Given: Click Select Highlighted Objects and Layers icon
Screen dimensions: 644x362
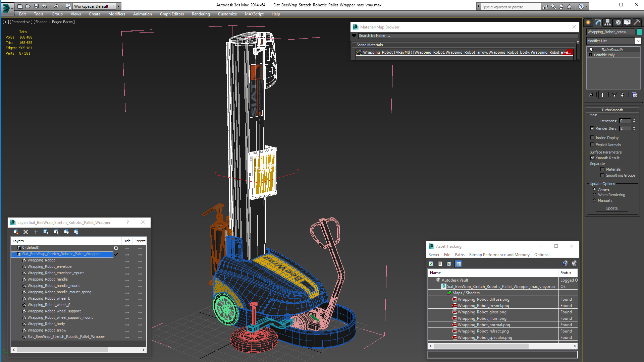Looking at the screenshot, I should (x=46, y=232).
